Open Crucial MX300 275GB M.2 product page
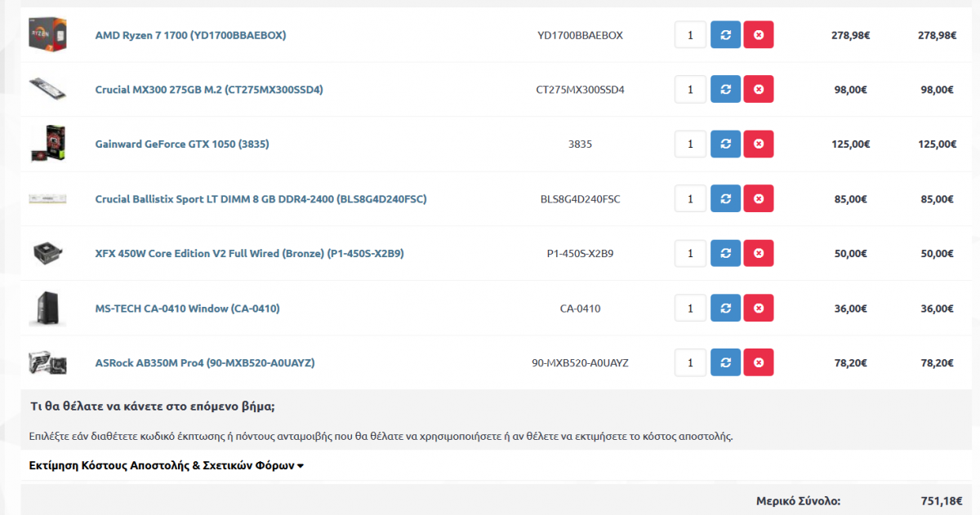Viewport: 980px width, 515px height. point(209,90)
